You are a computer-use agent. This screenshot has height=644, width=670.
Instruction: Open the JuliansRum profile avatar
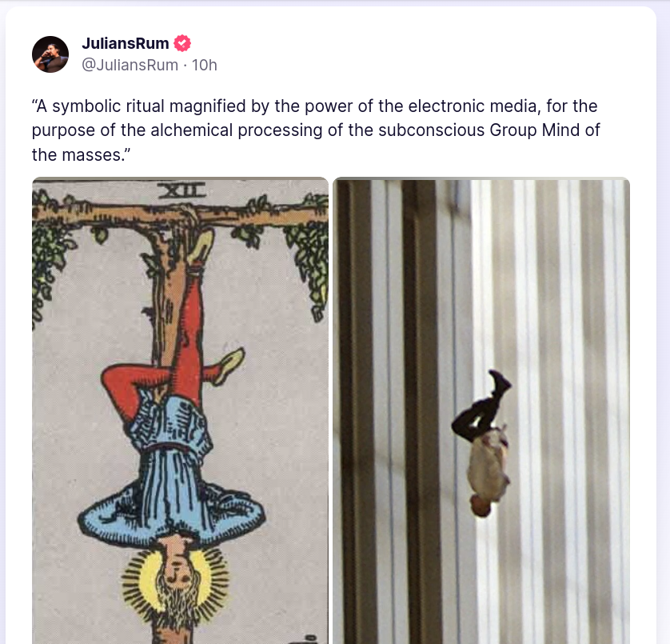(50, 54)
